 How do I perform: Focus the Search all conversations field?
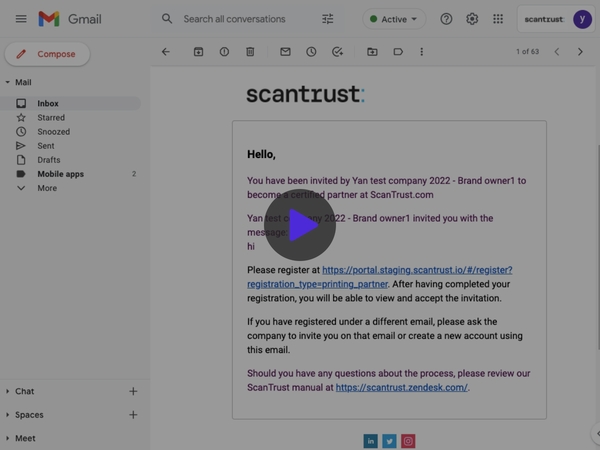click(234, 19)
